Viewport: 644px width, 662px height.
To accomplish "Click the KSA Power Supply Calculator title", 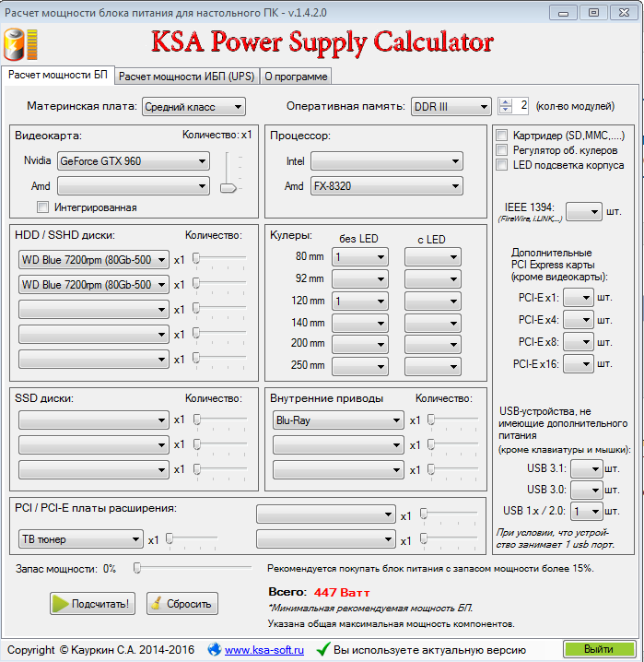I will coord(322,42).
